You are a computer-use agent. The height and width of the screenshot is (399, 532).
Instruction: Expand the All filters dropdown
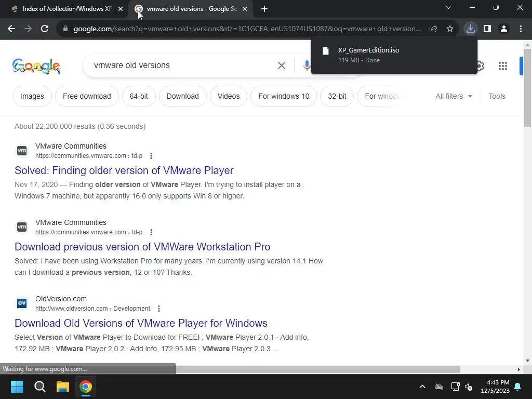(x=454, y=96)
